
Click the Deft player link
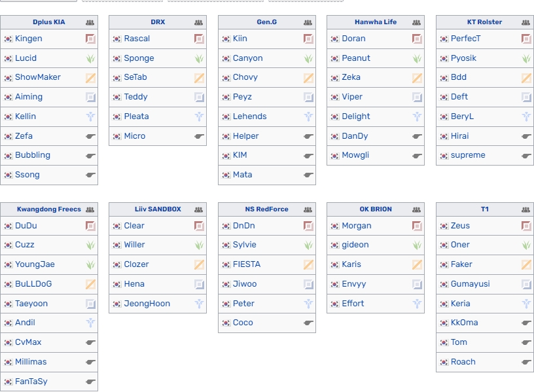pyautogui.click(x=459, y=97)
